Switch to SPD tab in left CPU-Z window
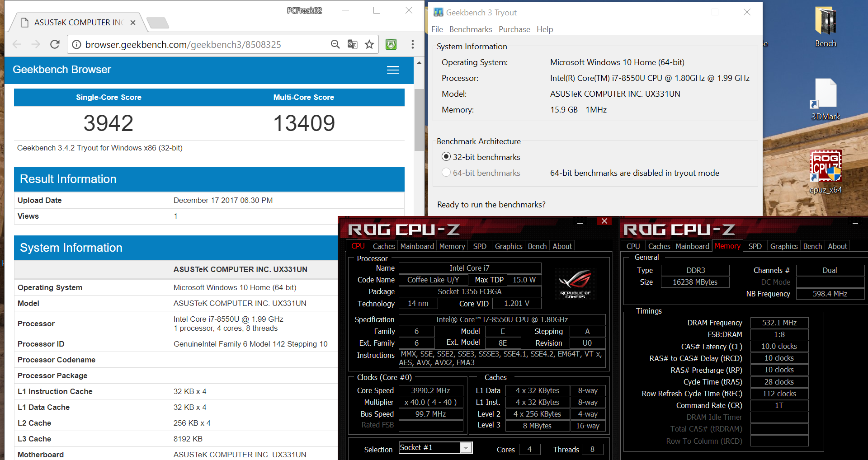Image resolution: width=868 pixels, height=460 pixels. (x=480, y=246)
